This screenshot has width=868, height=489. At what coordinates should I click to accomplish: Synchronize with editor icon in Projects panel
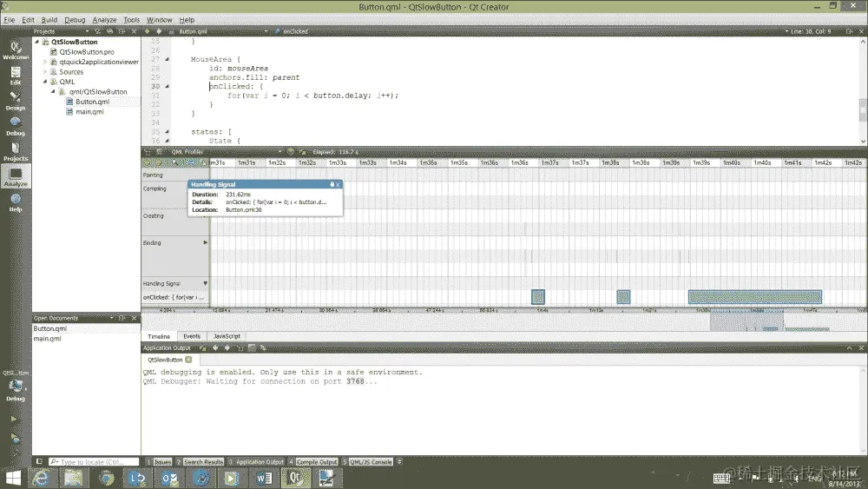[109, 31]
